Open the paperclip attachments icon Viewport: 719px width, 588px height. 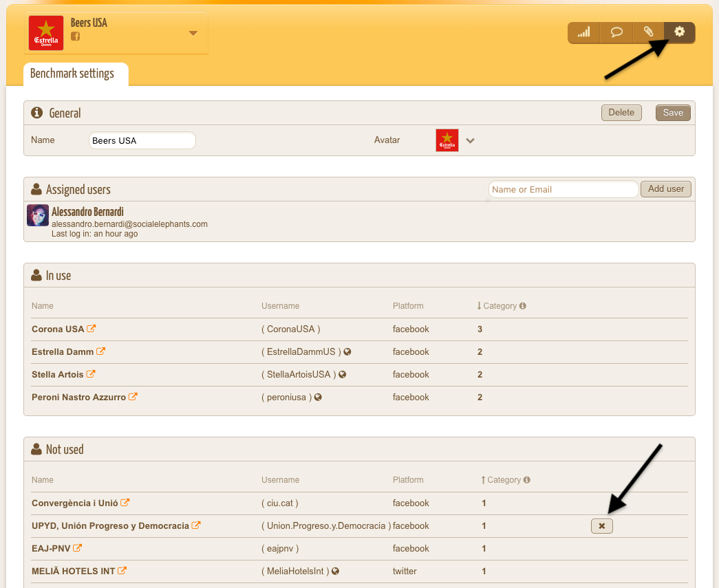648,32
